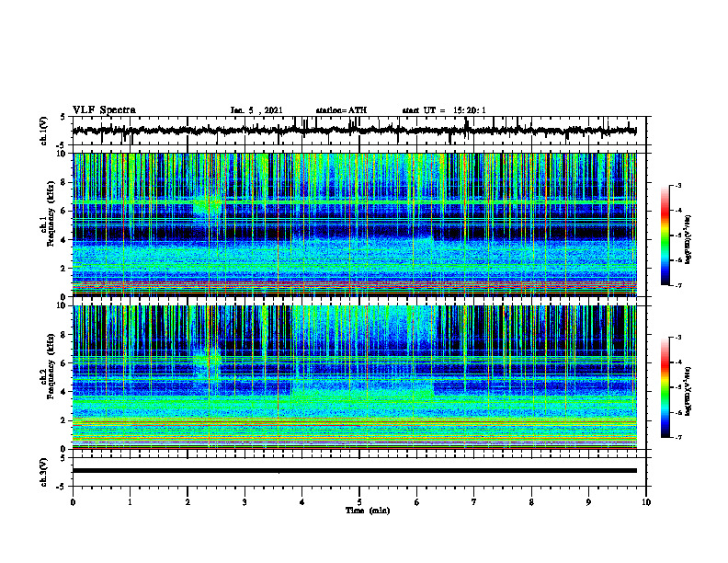Viewport: 728px width, 563px height.
Task: Click the time-axis tick label "4"
Action: [x=302, y=502]
